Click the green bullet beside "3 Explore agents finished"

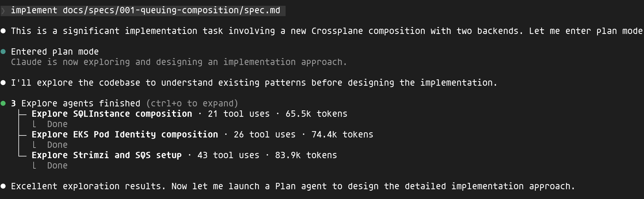(x=3, y=104)
